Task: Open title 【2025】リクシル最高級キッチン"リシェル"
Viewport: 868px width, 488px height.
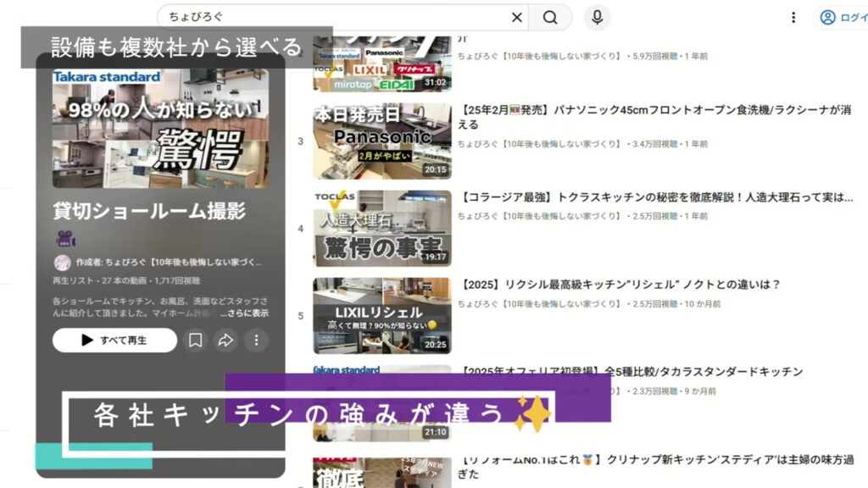Action: 620,285
